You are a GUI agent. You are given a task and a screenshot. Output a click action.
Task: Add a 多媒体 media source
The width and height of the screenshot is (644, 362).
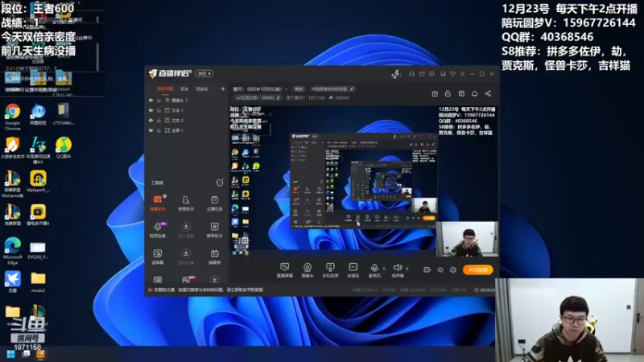pyautogui.click(x=353, y=270)
